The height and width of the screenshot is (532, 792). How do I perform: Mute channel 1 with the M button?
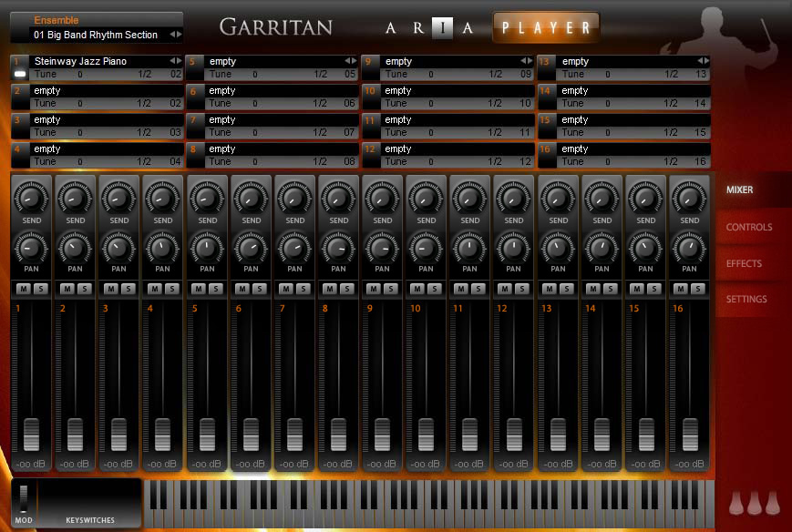[x=23, y=289]
